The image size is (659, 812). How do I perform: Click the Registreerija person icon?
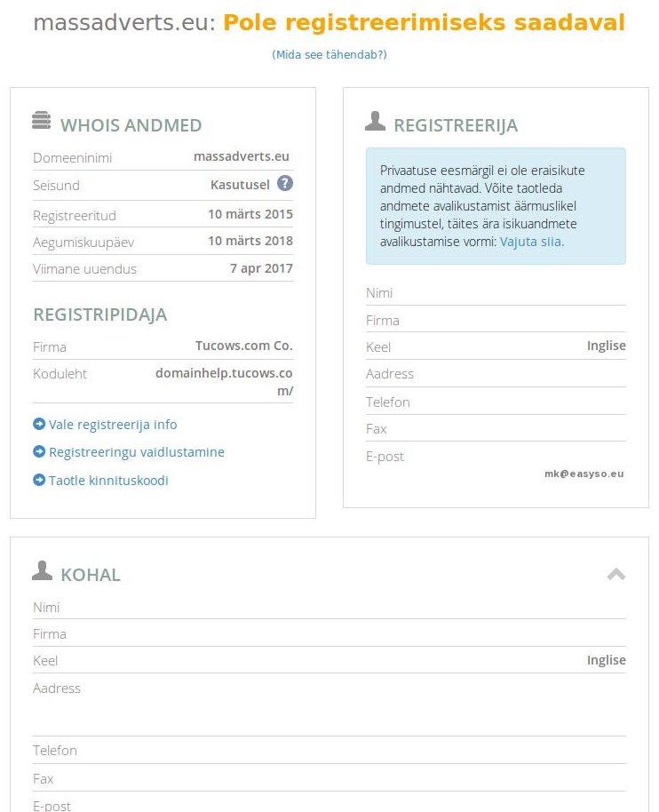pyautogui.click(x=375, y=121)
